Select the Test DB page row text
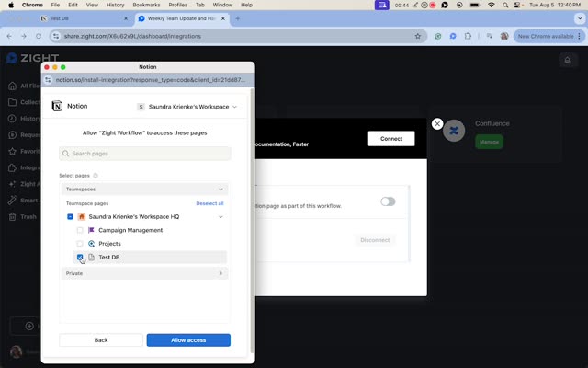 109,258
